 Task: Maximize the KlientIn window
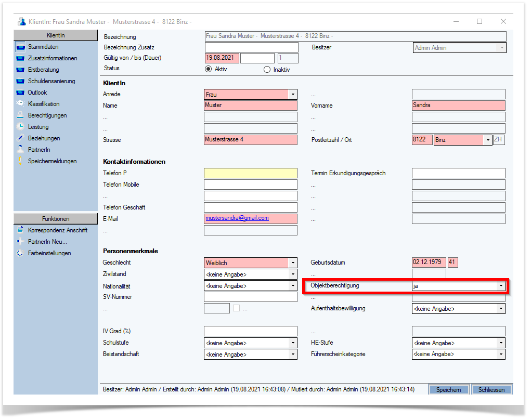pyautogui.click(x=480, y=21)
